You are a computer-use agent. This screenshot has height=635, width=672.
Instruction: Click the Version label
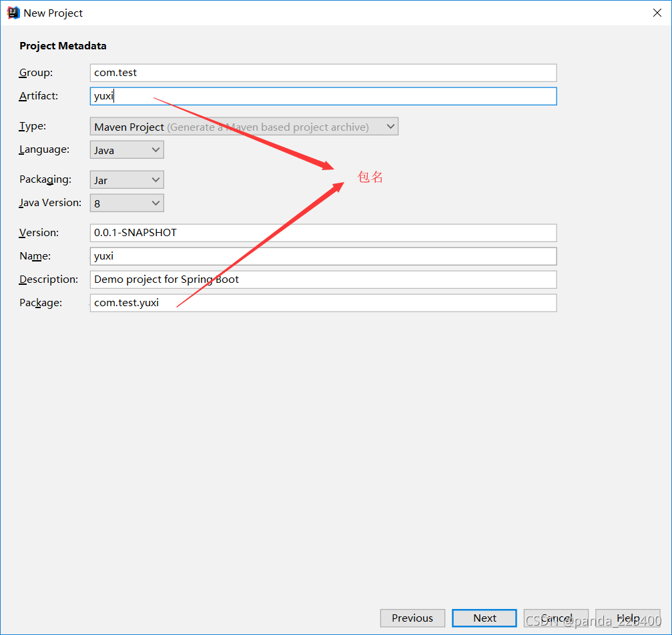pyautogui.click(x=39, y=233)
